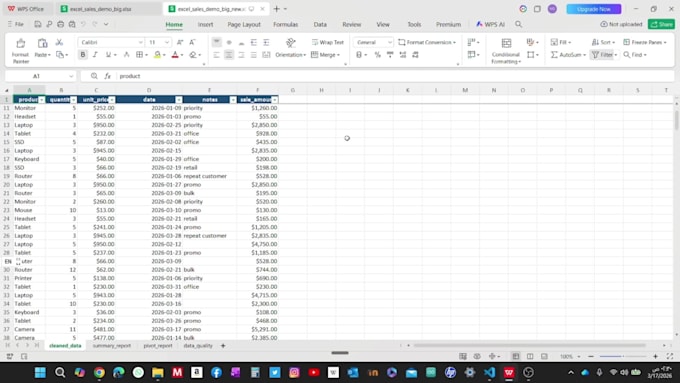Open Conditional Formatting
Viewport: 680px width, 383px height.
[x=506, y=51]
